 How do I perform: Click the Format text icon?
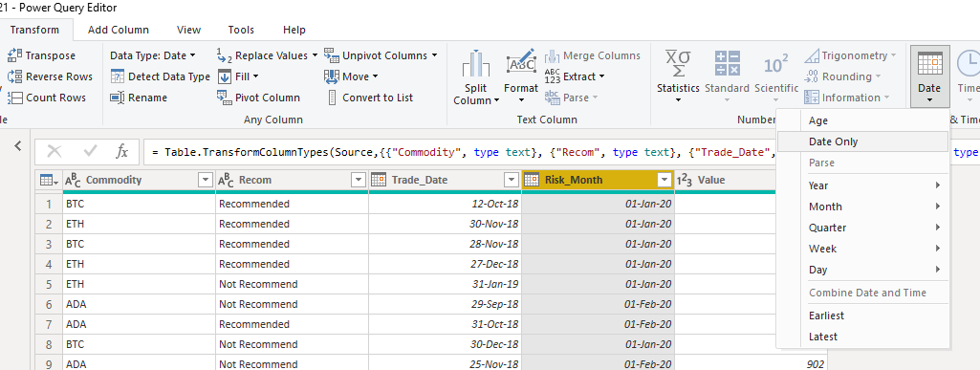(521, 63)
